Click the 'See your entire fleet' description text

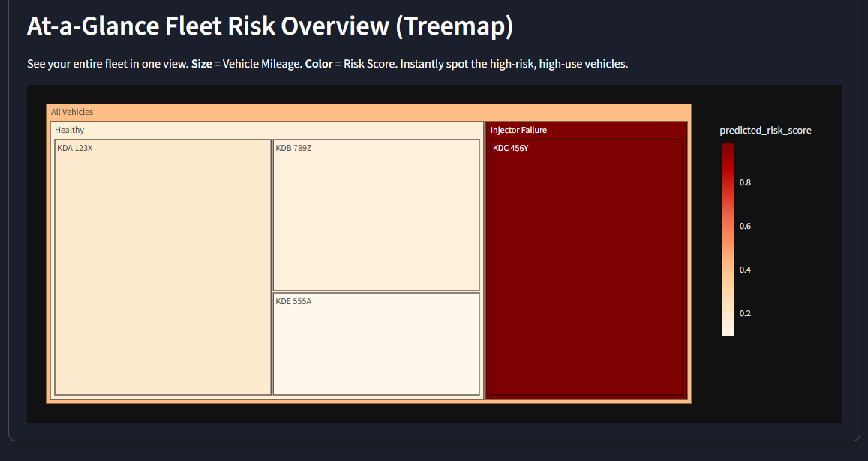click(x=328, y=64)
